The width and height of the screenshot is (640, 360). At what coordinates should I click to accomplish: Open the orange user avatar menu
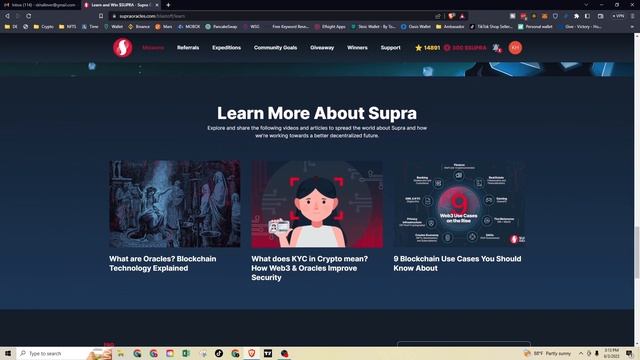(515, 48)
